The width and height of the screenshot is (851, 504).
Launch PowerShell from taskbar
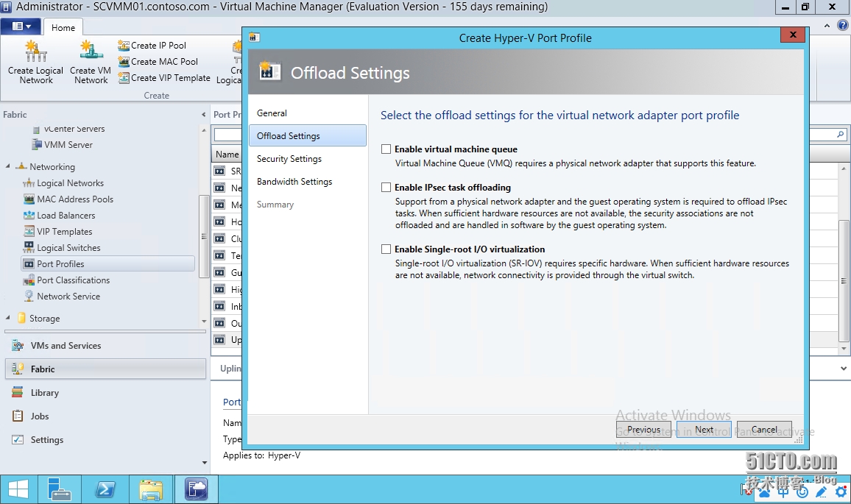[105, 489]
